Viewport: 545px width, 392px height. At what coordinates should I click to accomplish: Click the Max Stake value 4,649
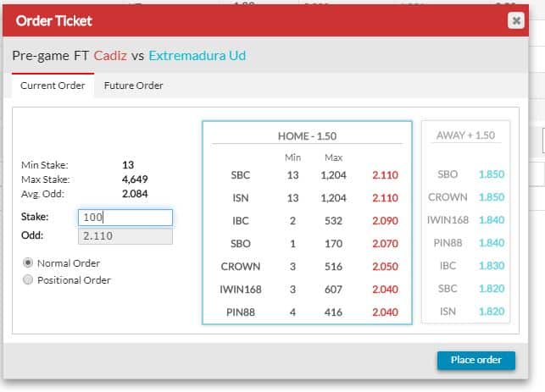tap(135, 179)
